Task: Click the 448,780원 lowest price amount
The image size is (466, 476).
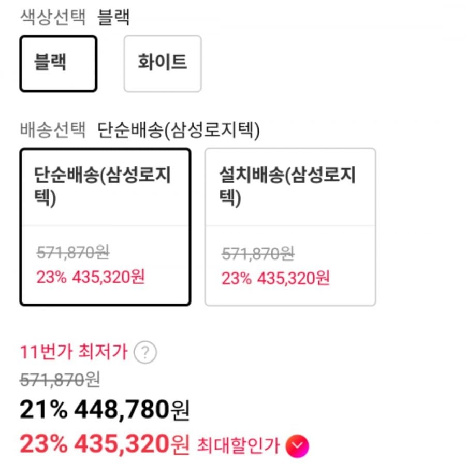Action: [132, 411]
